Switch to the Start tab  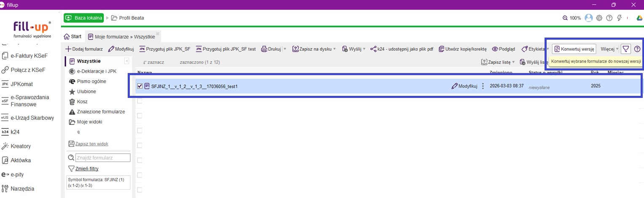pyautogui.click(x=72, y=36)
